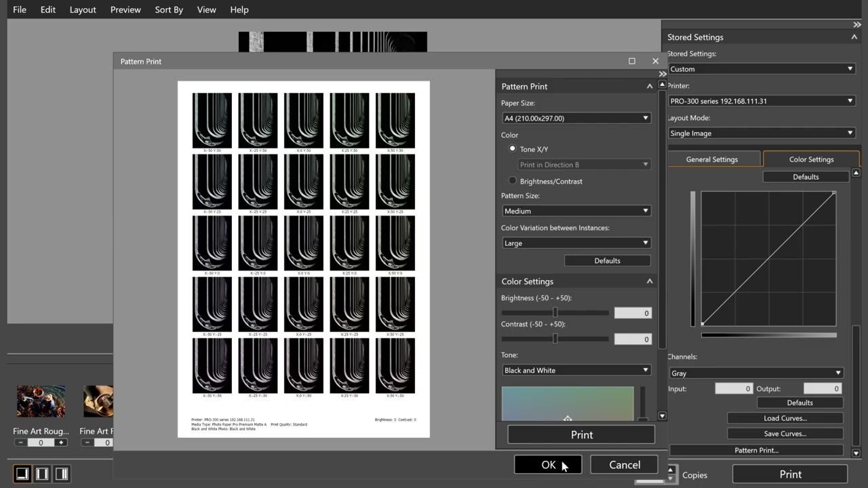The height and width of the screenshot is (488, 868).
Task: Switch to Color Settings tab
Action: pos(811,159)
